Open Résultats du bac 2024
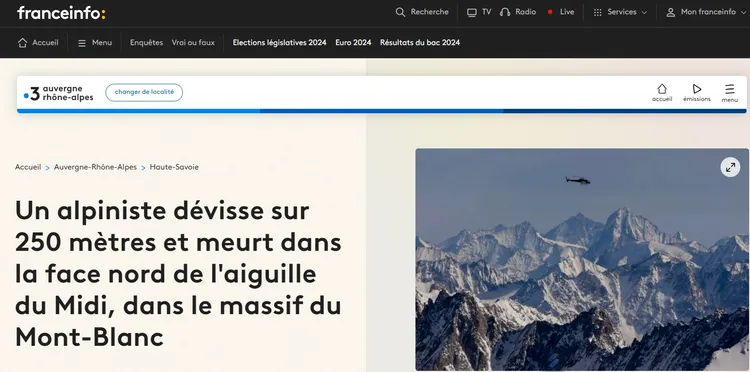 [x=419, y=43]
